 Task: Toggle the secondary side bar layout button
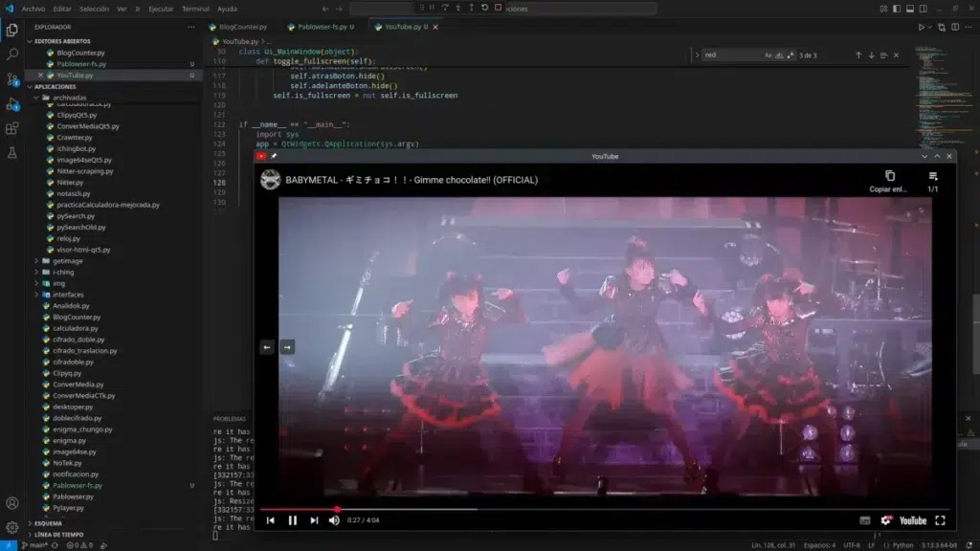click(x=924, y=9)
